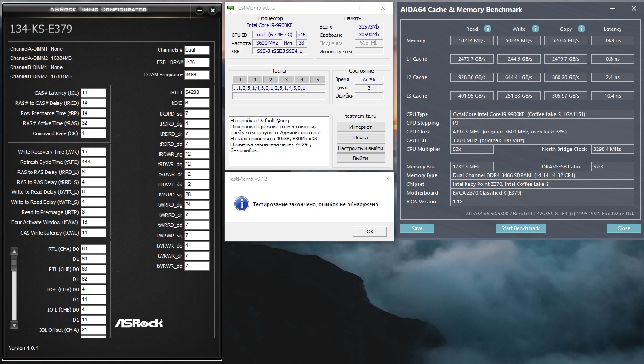Click the tWRRD_sg field showing 28
The width and height of the screenshot is (644, 364).
(197, 195)
